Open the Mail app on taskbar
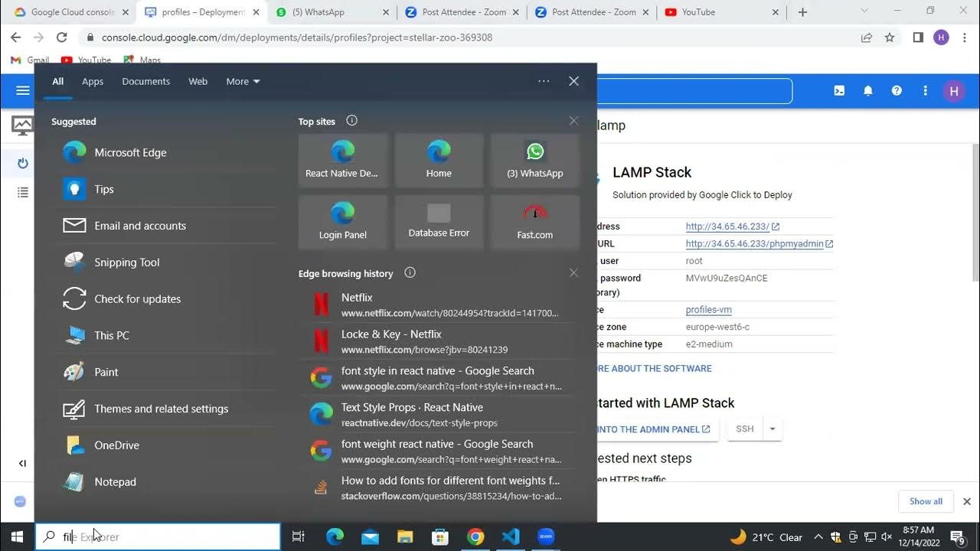 coord(370,537)
